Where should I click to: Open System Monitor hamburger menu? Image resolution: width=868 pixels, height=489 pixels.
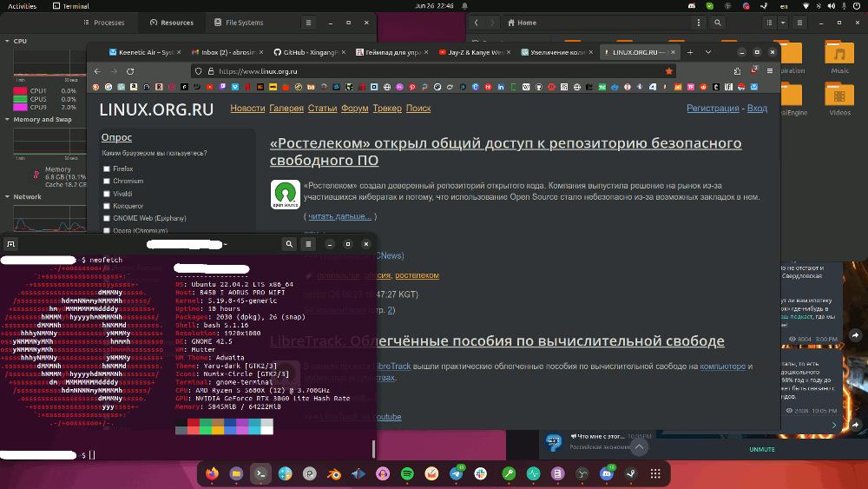tap(308, 23)
